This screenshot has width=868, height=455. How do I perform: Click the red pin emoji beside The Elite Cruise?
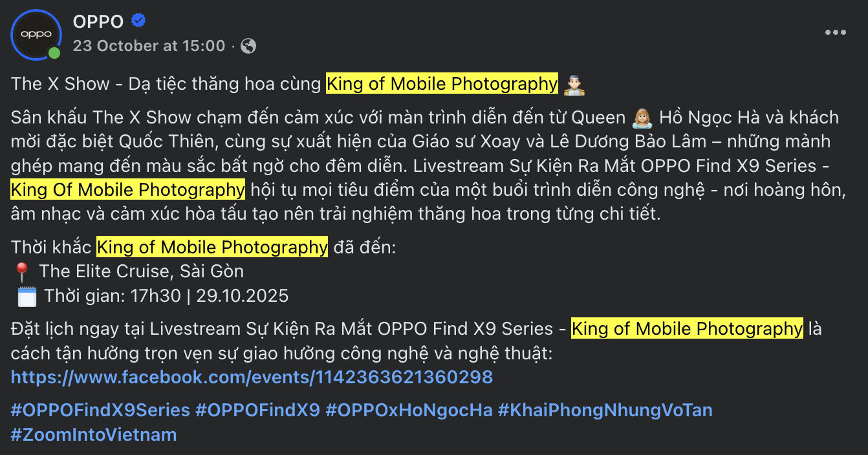[x=21, y=271]
